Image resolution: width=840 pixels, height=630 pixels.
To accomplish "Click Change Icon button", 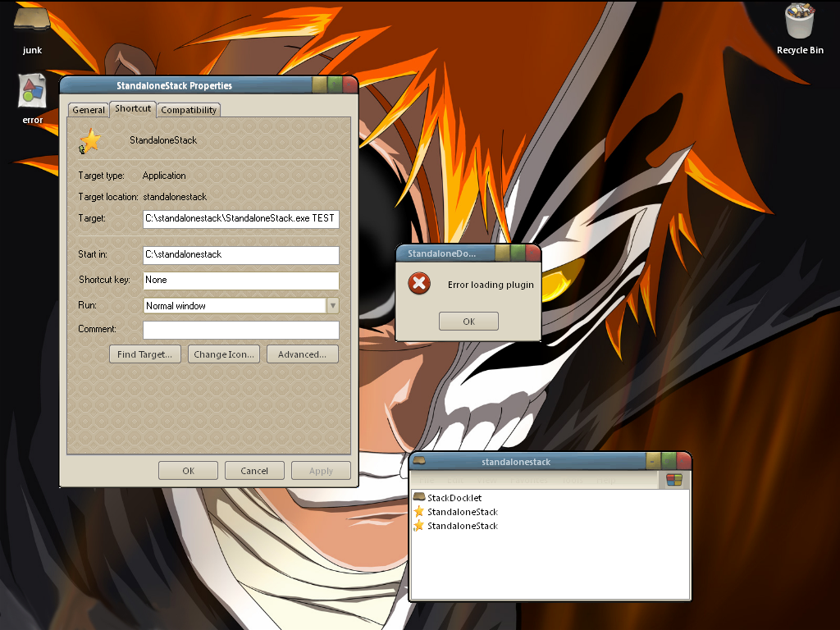I will coord(224,354).
